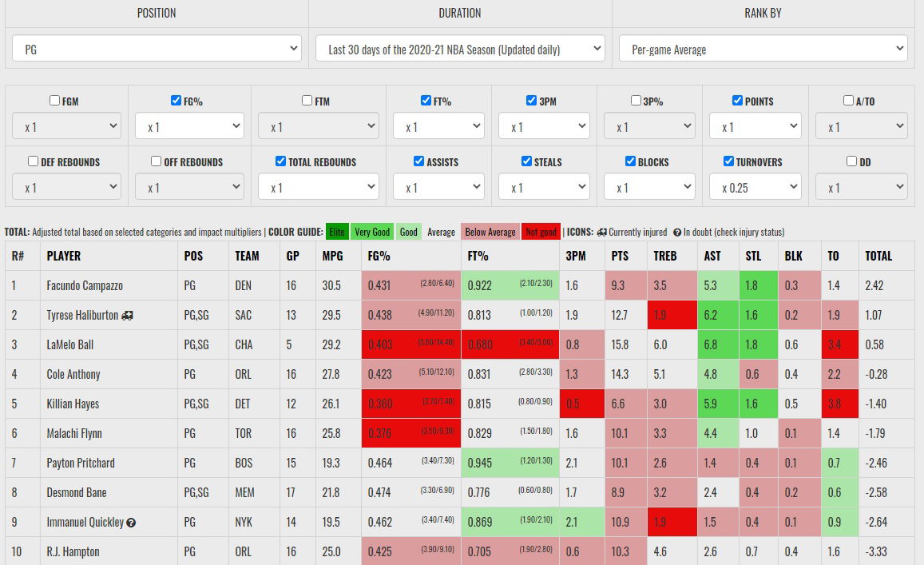The width and height of the screenshot is (924, 565).
Task: Sort table by TREB column header
Action: 665,256
